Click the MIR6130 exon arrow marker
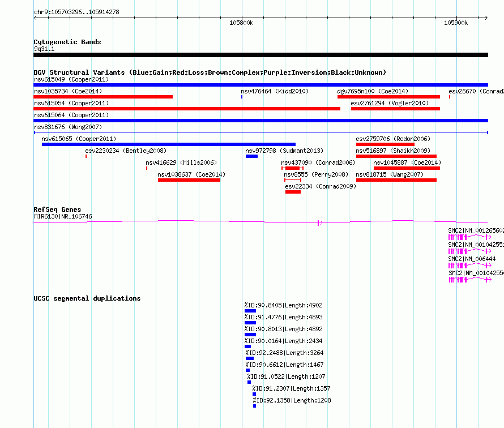The image size is (504, 428). pyautogui.click(x=319, y=222)
